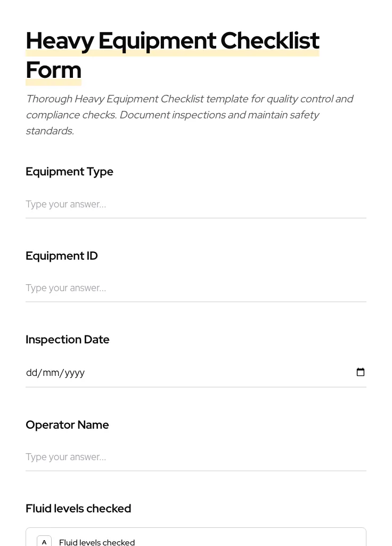Click the 'A' key badge beside Fluid levels checked
392x546 pixels.
pos(44,541)
